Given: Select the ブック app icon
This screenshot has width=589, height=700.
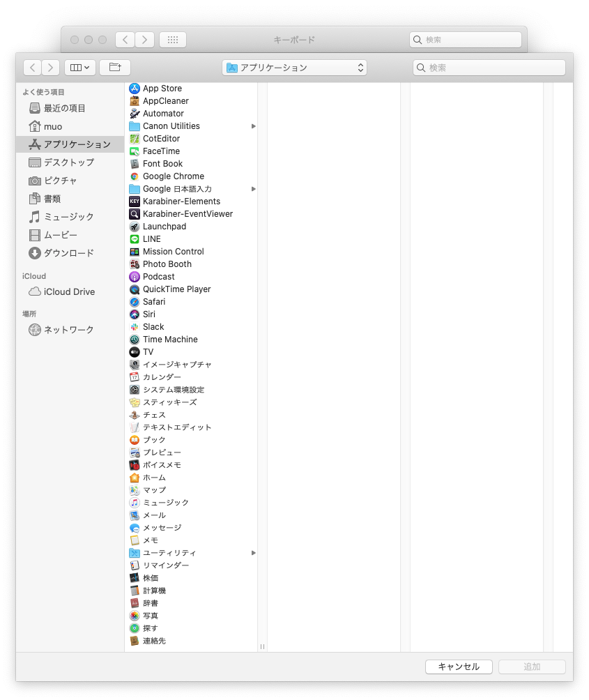Looking at the screenshot, I should click(x=135, y=440).
